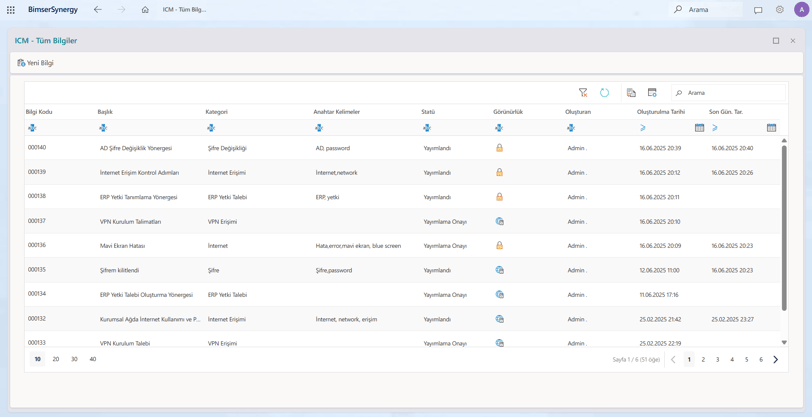Click the Yeni Bilgi button
This screenshot has width=812, height=417.
(x=35, y=63)
